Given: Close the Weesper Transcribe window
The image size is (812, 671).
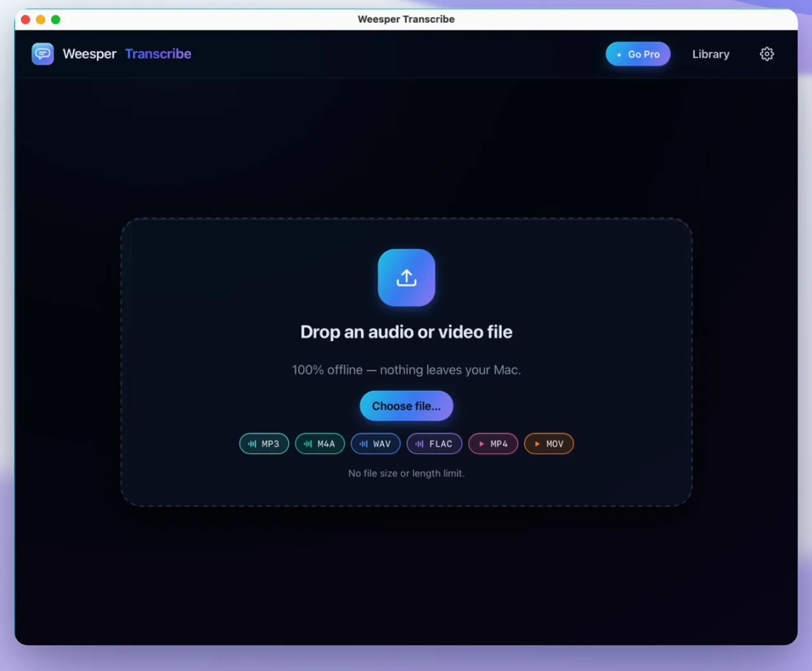Looking at the screenshot, I should point(25,20).
